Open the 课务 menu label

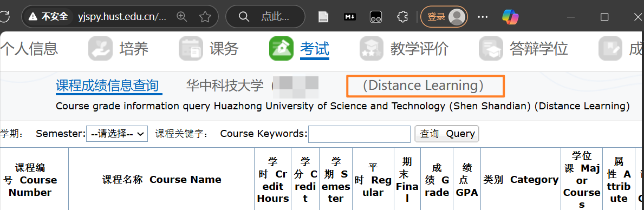click(224, 48)
